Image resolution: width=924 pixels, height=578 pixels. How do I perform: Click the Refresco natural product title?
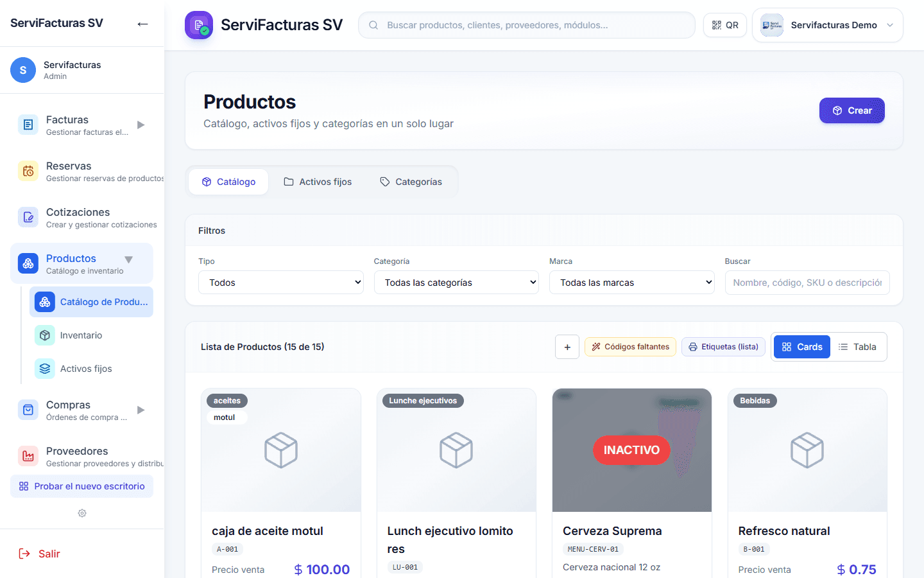(784, 531)
